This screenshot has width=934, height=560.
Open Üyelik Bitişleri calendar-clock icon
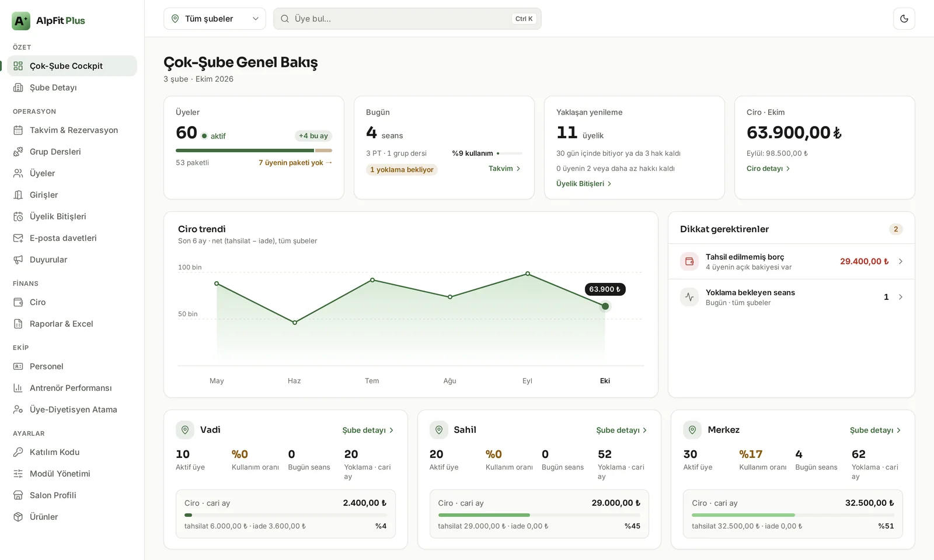pyautogui.click(x=18, y=216)
